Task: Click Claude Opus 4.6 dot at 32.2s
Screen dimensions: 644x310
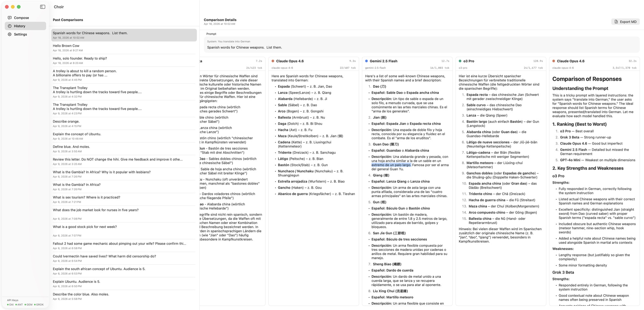Action: click(554, 61)
